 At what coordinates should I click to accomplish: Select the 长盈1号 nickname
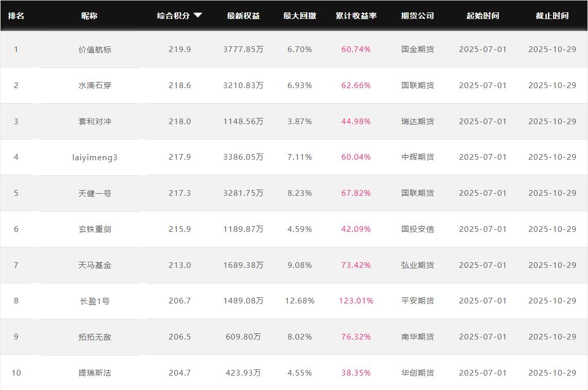(x=95, y=301)
